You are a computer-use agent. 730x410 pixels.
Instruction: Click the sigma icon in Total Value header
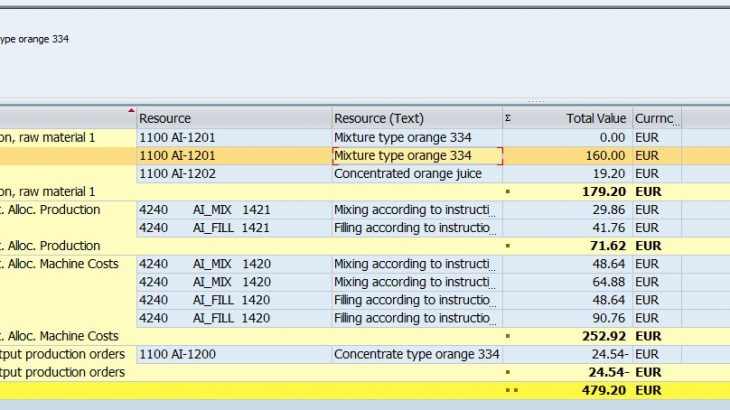point(508,118)
